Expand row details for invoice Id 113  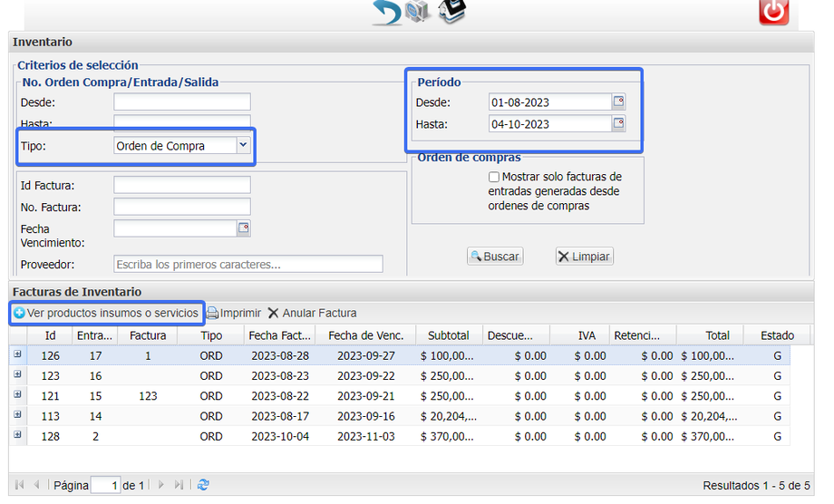(17, 416)
